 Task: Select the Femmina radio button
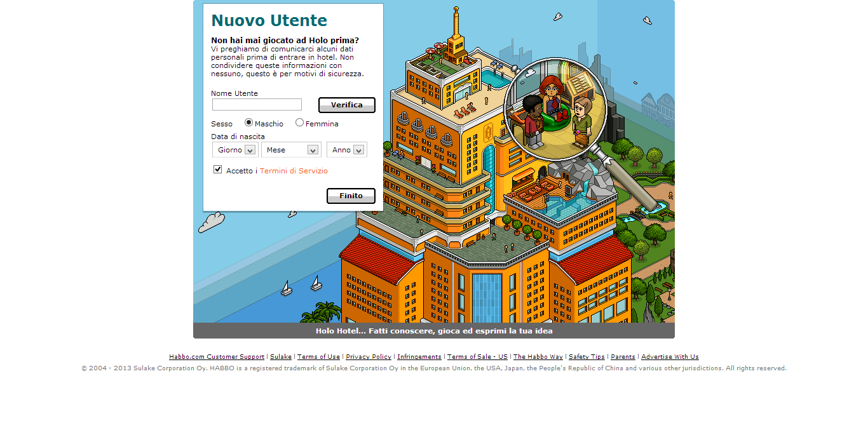click(299, 123)
